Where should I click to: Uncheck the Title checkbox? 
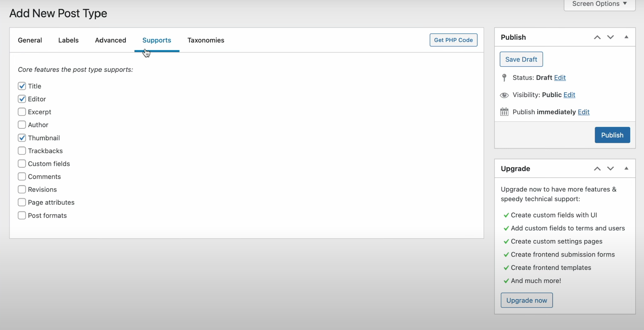(22, 86)
